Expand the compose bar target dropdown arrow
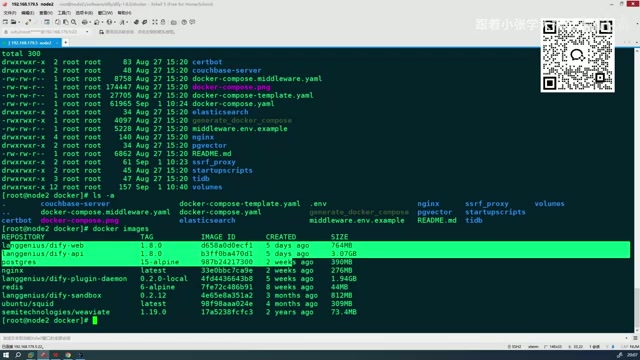Image resolution: width=640 pixels, height=360 pixels. [x=627, y=338]
